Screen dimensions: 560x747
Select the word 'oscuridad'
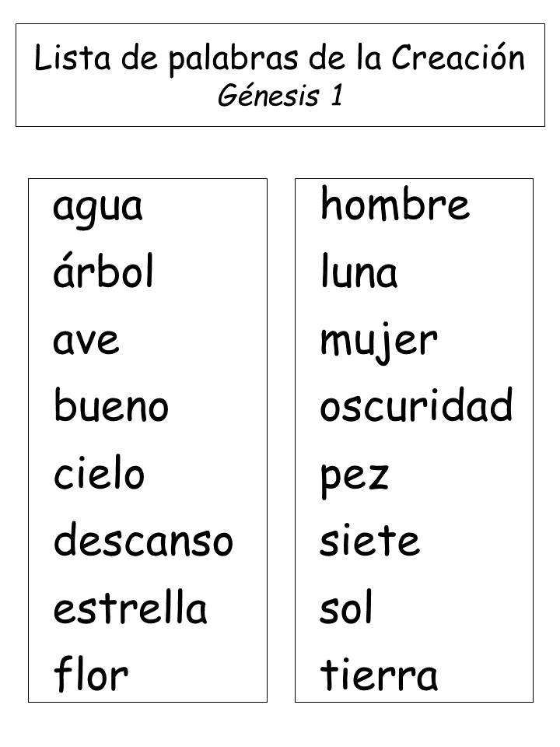417,405
